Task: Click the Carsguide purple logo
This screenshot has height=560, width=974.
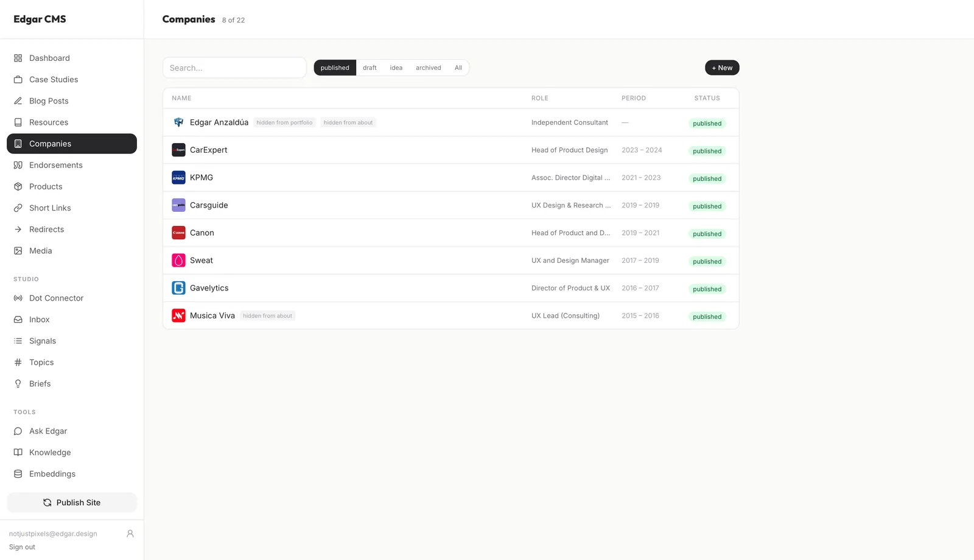Action: tap(178, 205)
